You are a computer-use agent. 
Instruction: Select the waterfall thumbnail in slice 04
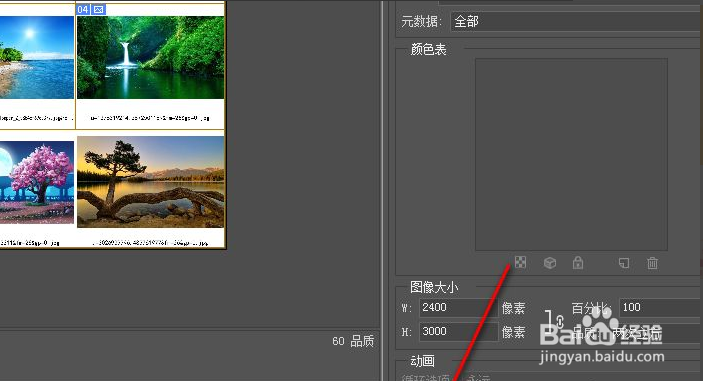tap(151, 57)
